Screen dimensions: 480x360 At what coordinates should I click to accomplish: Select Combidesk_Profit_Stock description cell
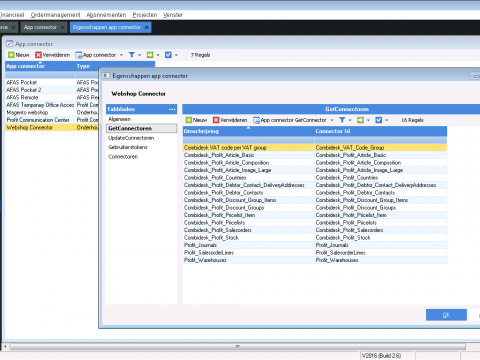click(x=248, y=238)
